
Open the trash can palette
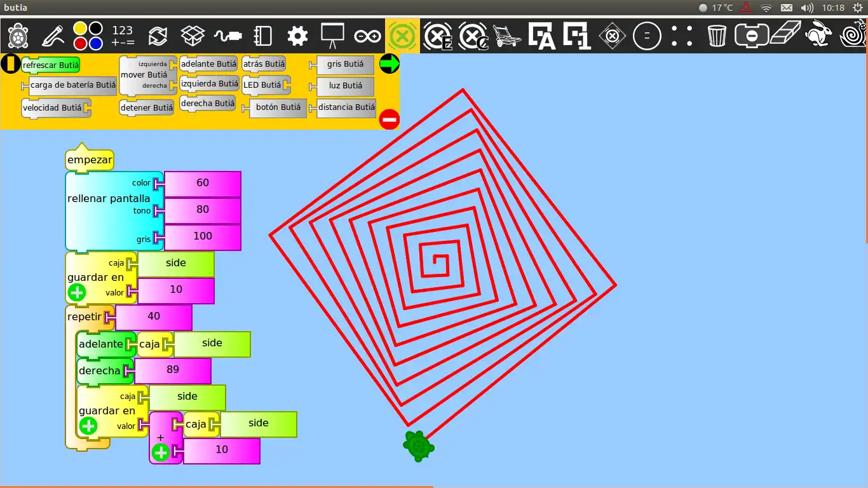pyautogui.click(x=717, y=36)
